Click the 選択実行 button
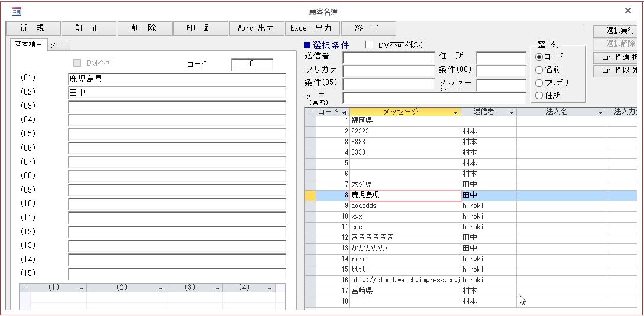Image resolution: width=644 pixels, height=316 pixels. pyautogui.click(x=620, y=31)
